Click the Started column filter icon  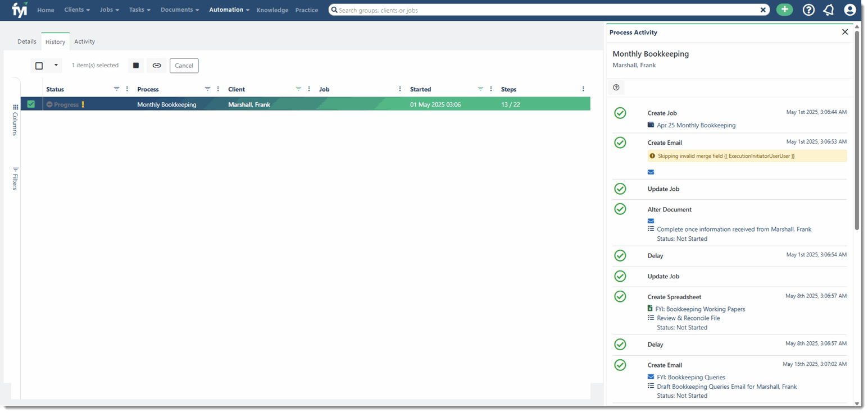(480, 89)
